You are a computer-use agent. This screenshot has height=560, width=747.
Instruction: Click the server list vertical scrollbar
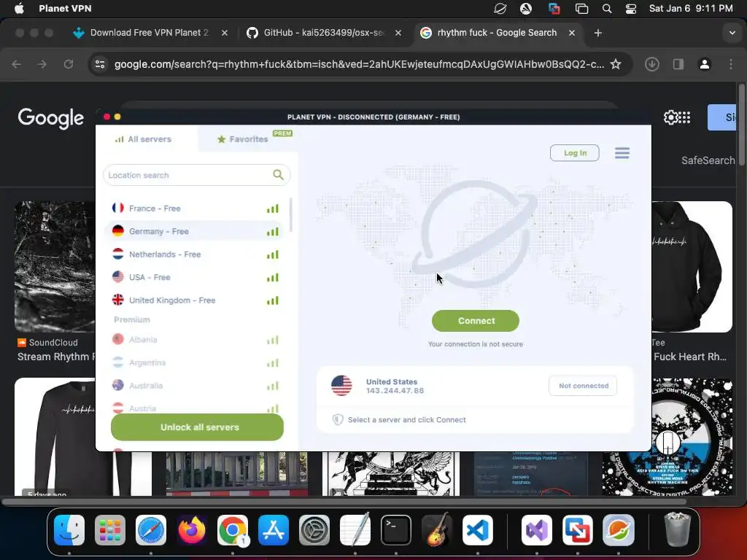(290, 215)
